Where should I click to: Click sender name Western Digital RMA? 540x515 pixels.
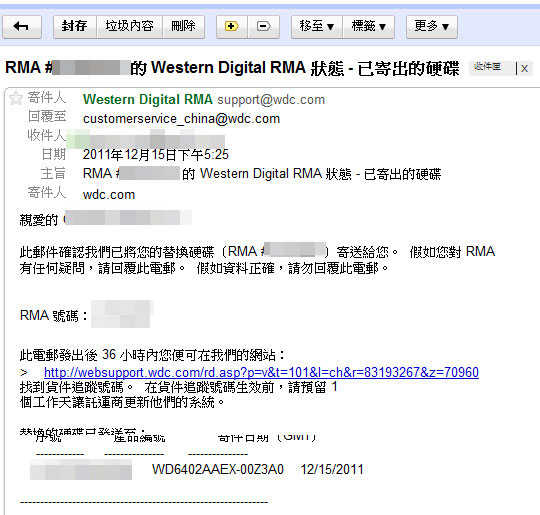coord(148,100)
